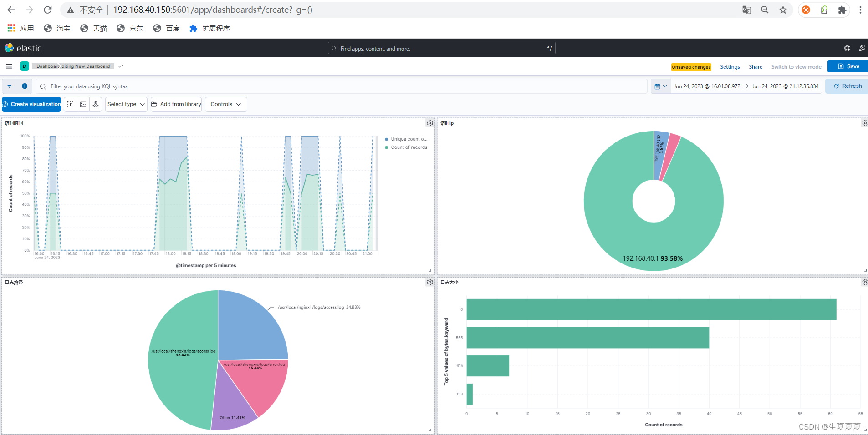Open settings gear of 访问ip panel
Viewport: 868px width, 435px height.
click(x=865, y=123)
